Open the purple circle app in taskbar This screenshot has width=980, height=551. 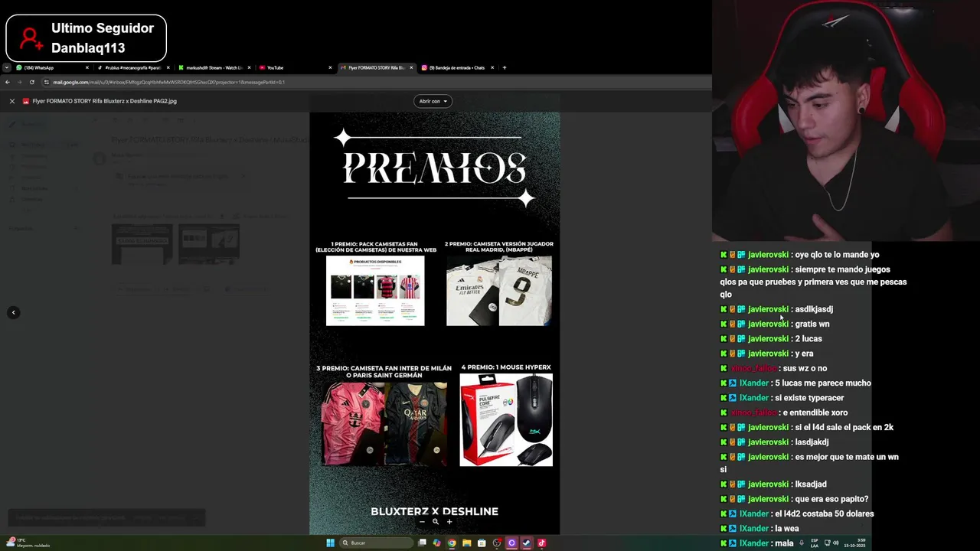click(511, 543)
